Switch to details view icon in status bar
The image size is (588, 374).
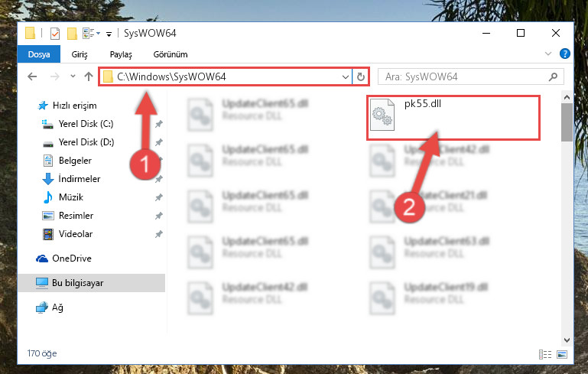point(545,354)
